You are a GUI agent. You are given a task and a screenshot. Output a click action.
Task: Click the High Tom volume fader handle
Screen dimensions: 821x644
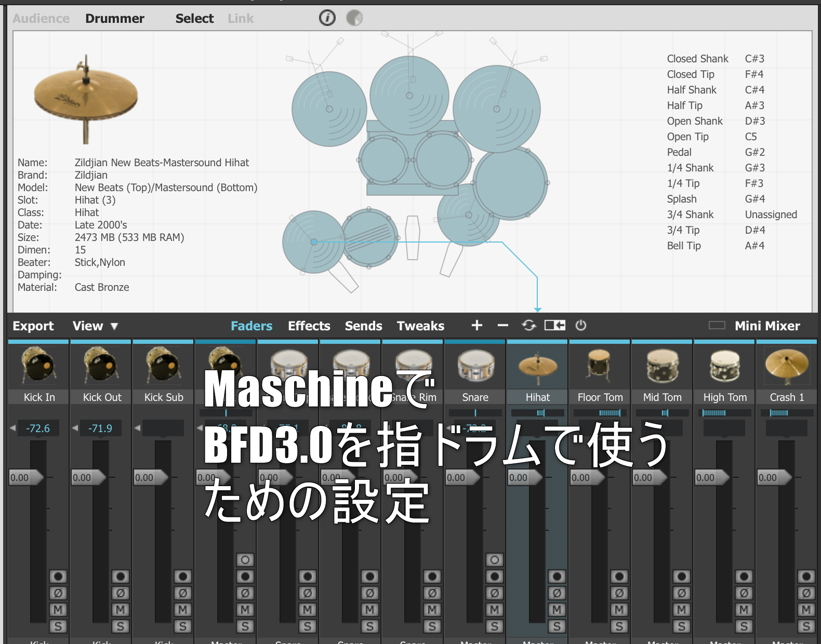pyautogui.click(x=711, y=477)
